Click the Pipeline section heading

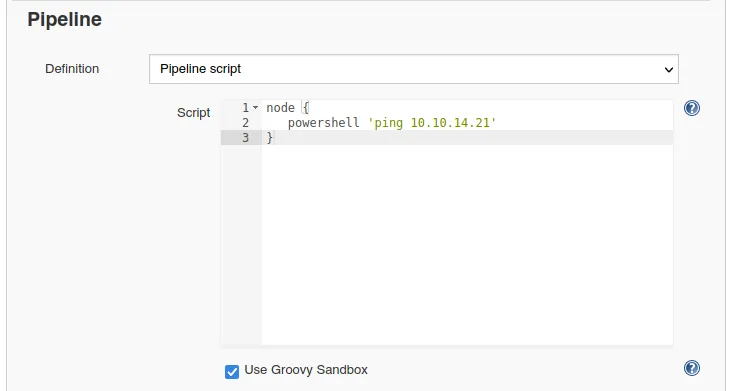point(64,20)
